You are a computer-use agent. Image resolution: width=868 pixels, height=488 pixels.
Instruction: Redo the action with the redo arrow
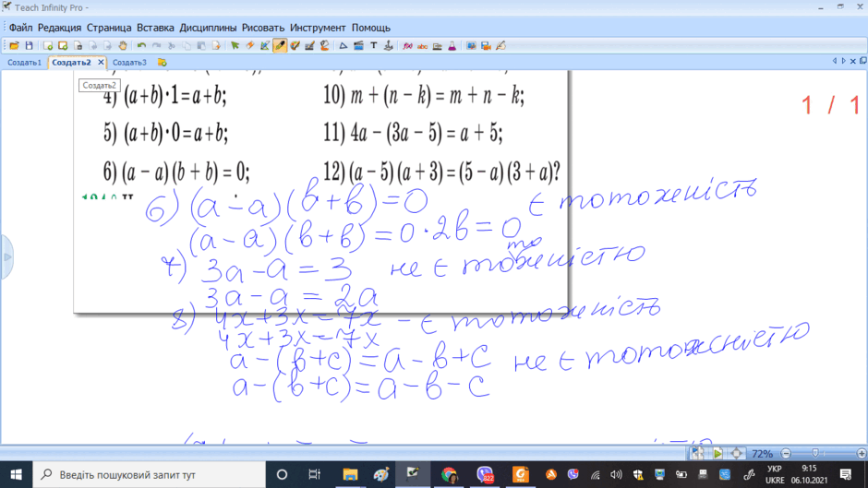point(157,46)
